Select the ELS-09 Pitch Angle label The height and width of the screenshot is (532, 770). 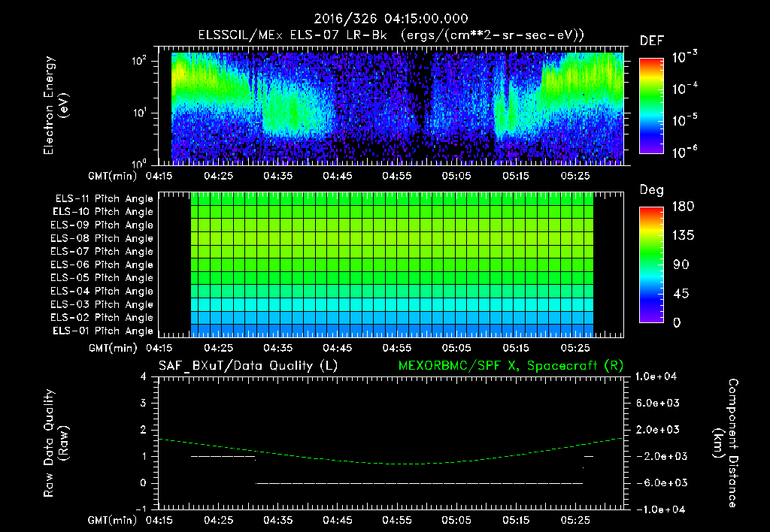click(x=102, y=225)
